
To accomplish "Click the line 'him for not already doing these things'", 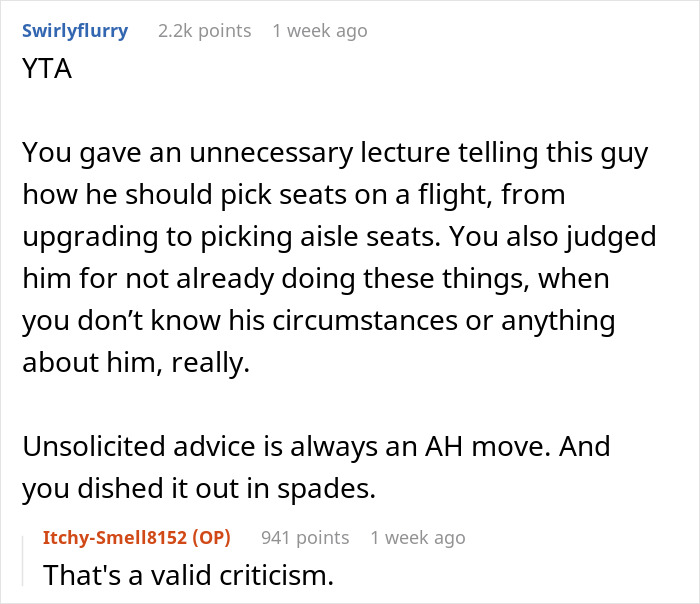I will coord(316,279).
